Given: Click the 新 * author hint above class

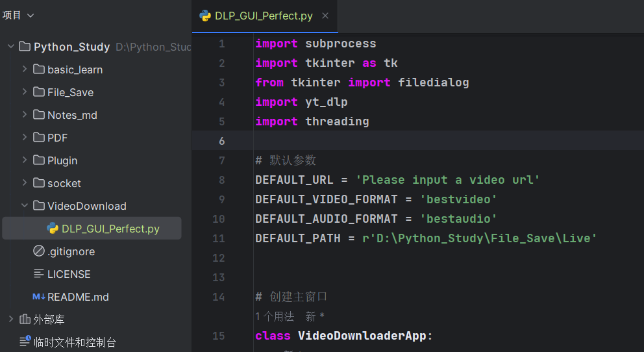Looking at the screenshot, I should click(315, 316).
